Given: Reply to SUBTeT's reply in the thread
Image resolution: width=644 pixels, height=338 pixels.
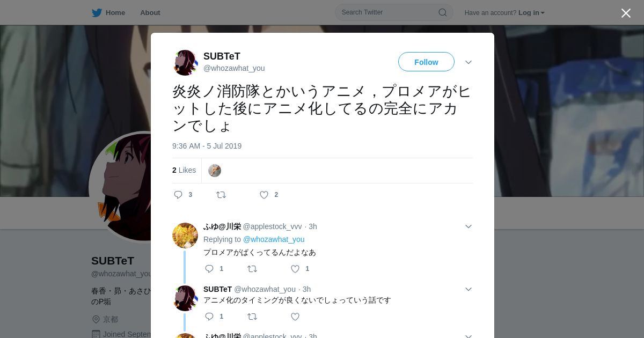Looking at the screenshot, I should (209, 317).
